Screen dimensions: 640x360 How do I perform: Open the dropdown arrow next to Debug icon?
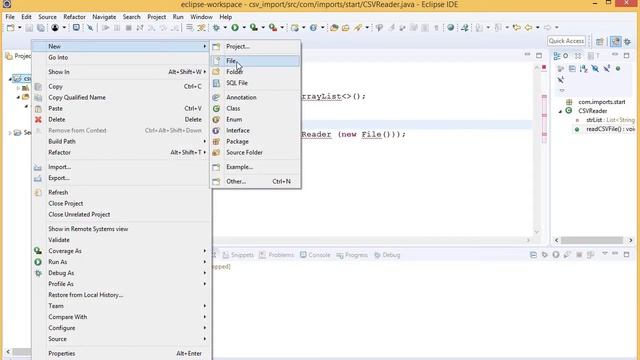(x=225, y=28)
